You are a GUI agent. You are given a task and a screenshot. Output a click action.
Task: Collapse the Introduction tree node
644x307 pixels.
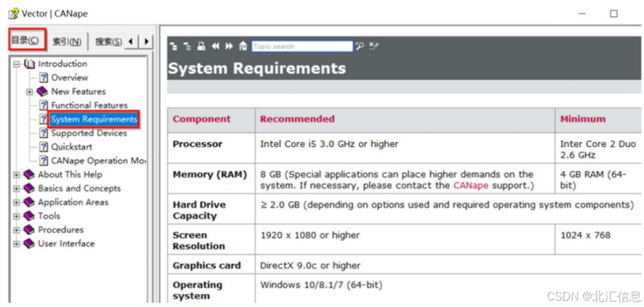17,64
